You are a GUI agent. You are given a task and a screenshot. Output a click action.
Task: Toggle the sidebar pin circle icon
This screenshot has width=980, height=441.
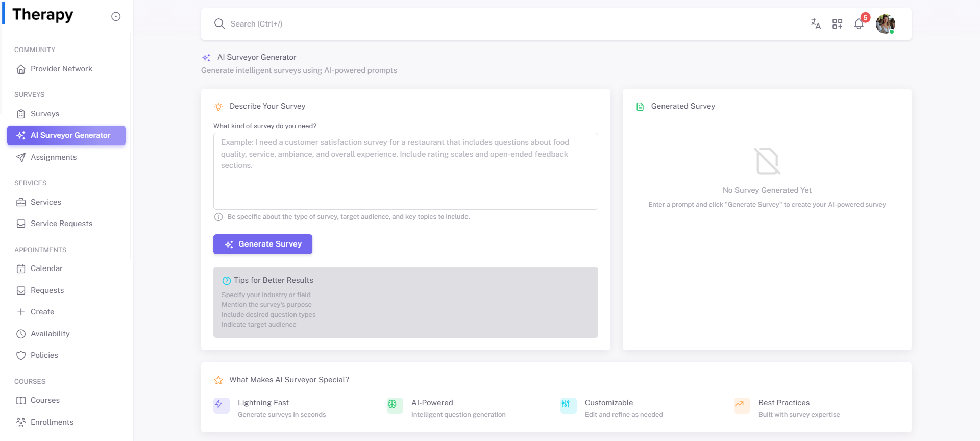pyautogui.click(x=116, y=16)
